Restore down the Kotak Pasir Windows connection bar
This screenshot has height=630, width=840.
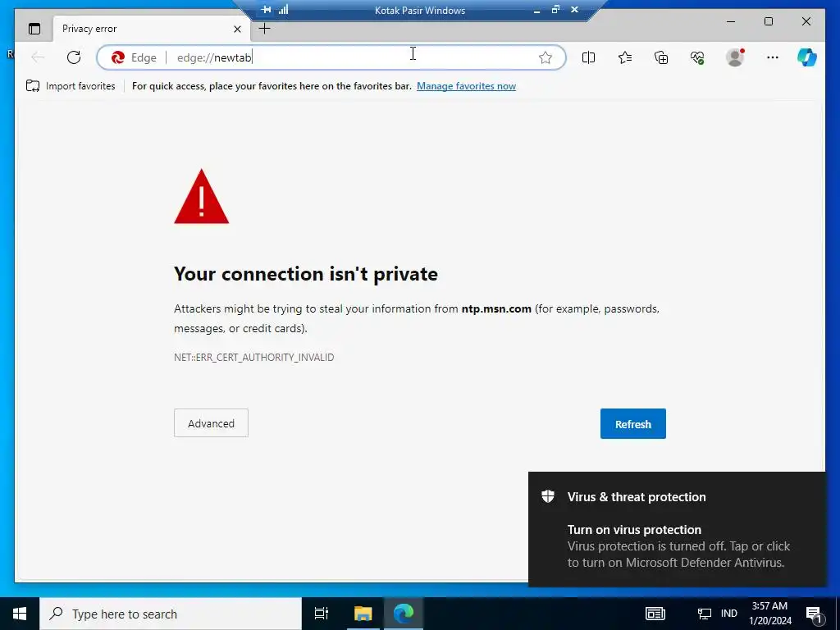[555, 10]
